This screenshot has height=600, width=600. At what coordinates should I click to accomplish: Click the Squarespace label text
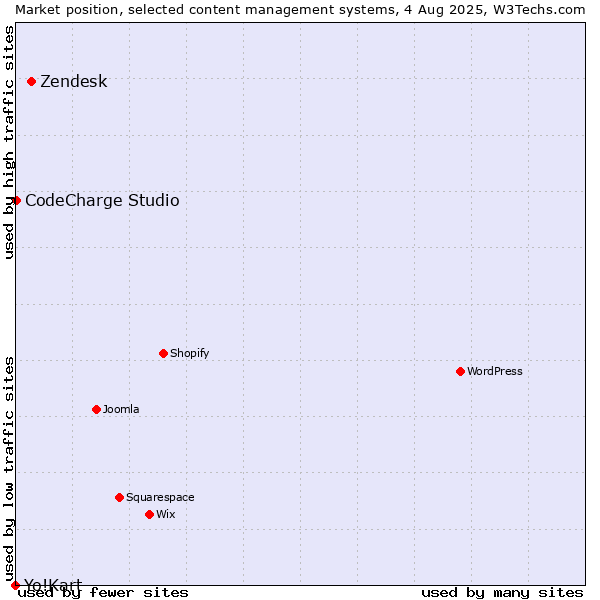pyautogui.click(x=160, y=497)
